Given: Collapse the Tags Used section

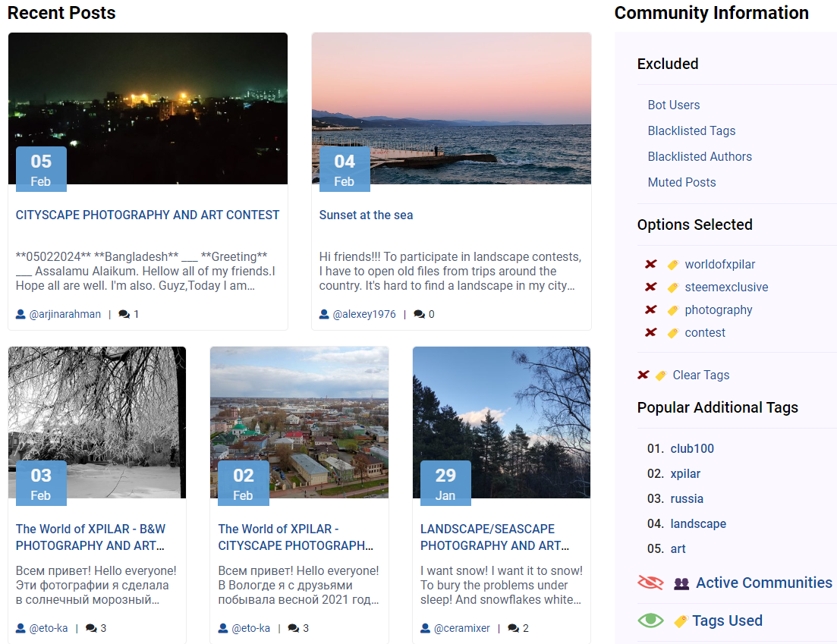Looking at the screenshot, I should [x=727, y=620].
